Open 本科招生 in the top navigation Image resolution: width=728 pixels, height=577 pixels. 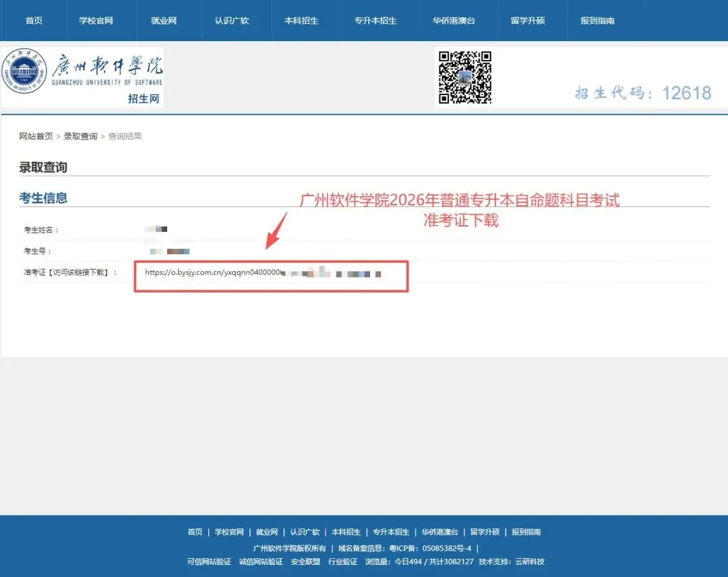pyautogui.click(x=301, y=20)
